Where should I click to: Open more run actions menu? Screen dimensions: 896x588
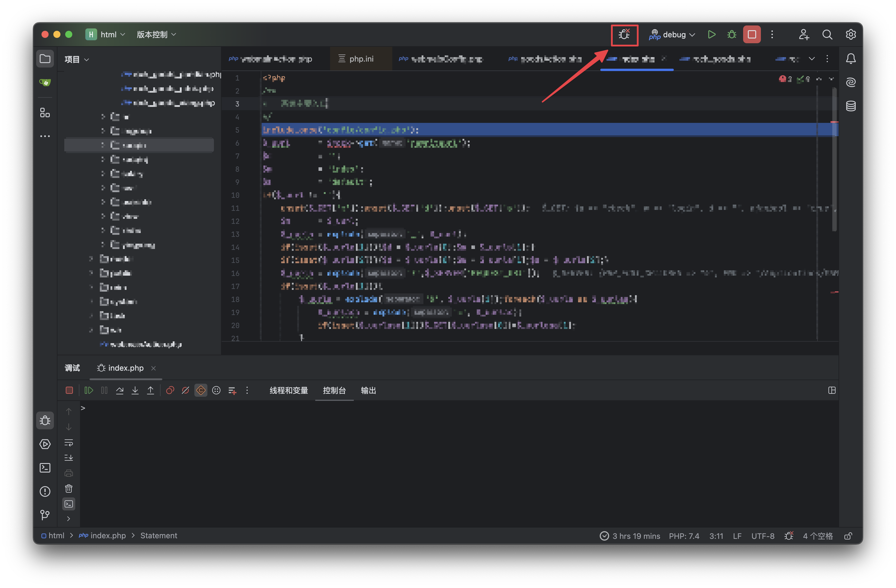772,35
